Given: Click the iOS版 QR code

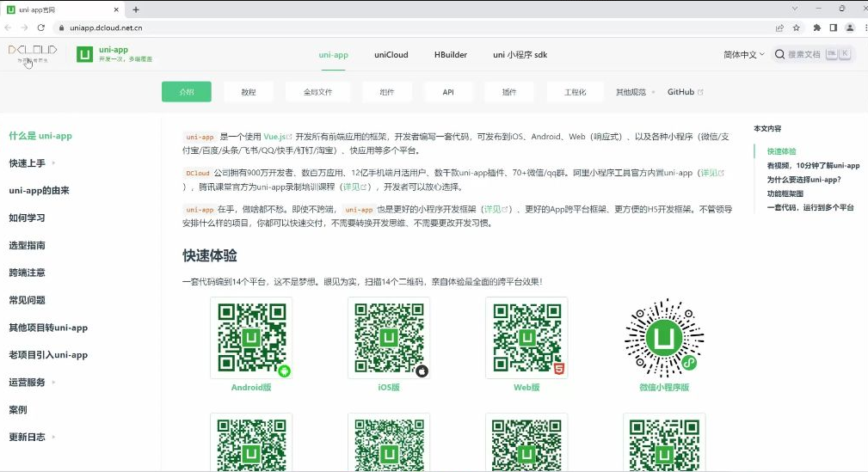Looking at the screenshot, I should (x=389, y=338).
